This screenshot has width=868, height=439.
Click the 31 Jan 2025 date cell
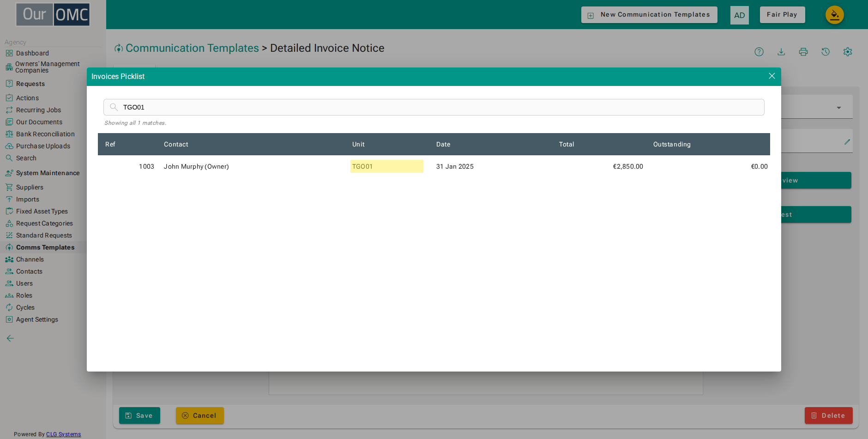[455, 166]
